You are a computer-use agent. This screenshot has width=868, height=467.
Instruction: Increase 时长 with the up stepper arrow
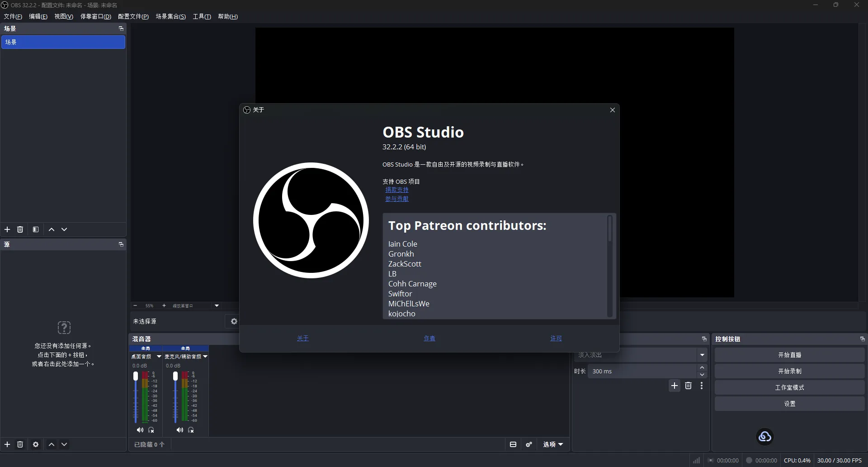coord(702,367)
